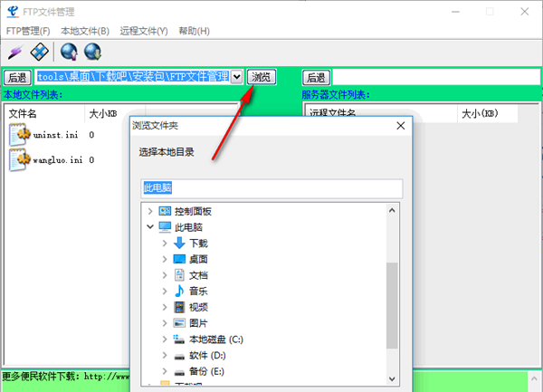Select the 备份 (E:) tree label

(206, 371)
